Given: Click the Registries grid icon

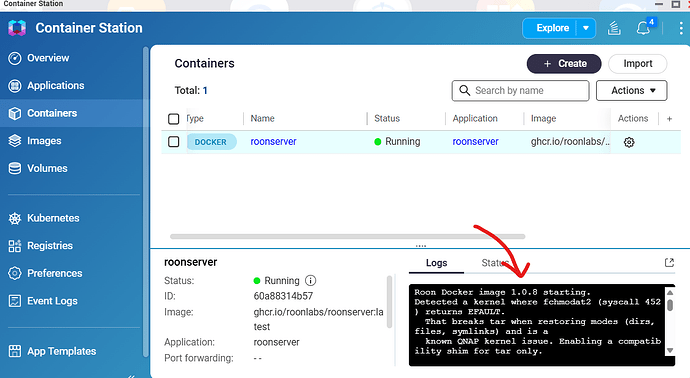Looking at the screenshot, I should tap(15, 246).
